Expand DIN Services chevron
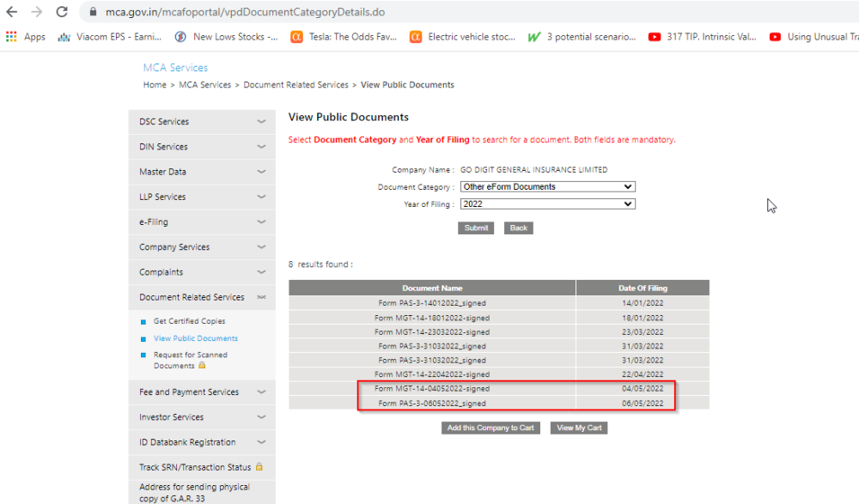Screen dimensions: 859x504 coord(261,147)
